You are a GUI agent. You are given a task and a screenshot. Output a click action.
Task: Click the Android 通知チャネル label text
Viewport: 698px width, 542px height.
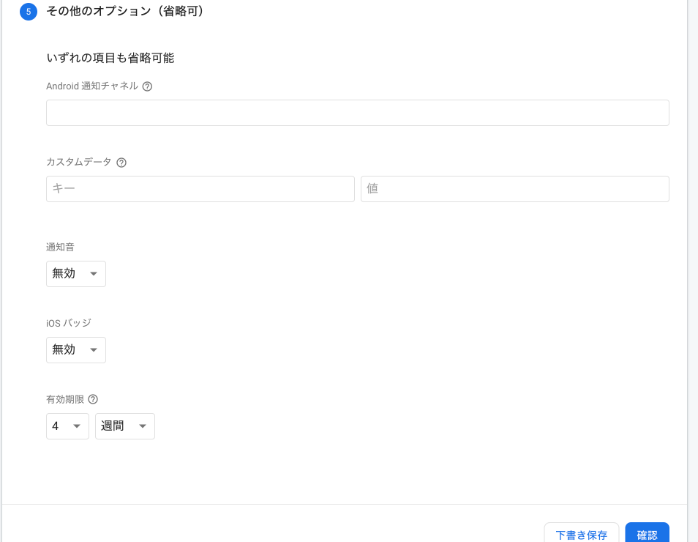92,86
